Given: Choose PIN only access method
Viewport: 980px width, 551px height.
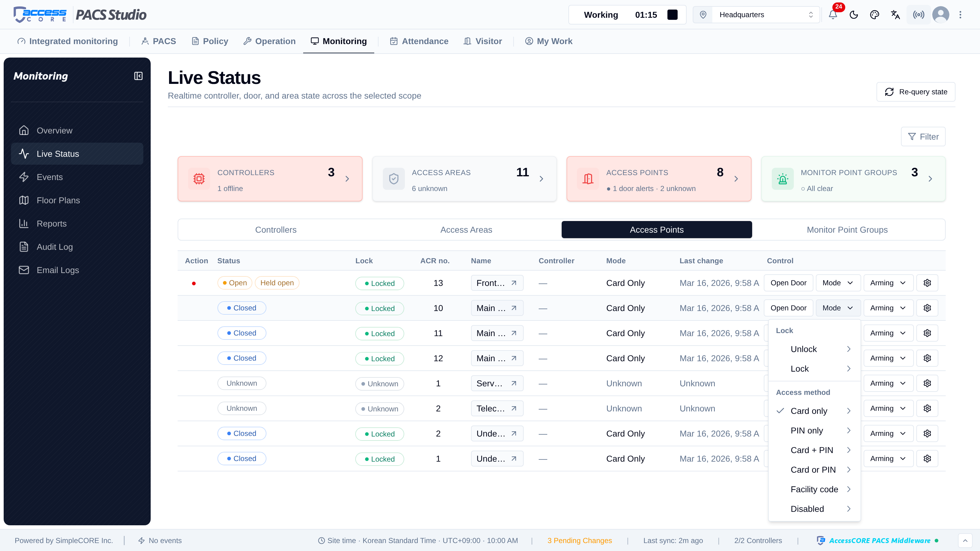Looking at the screenshot, I should coord(815,430).
